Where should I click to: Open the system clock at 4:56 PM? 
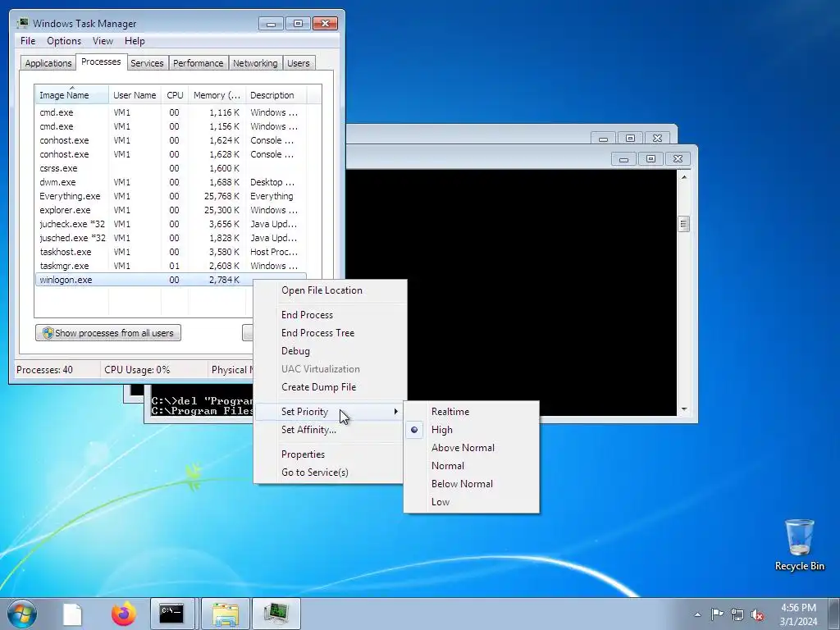tap(798, 608)
